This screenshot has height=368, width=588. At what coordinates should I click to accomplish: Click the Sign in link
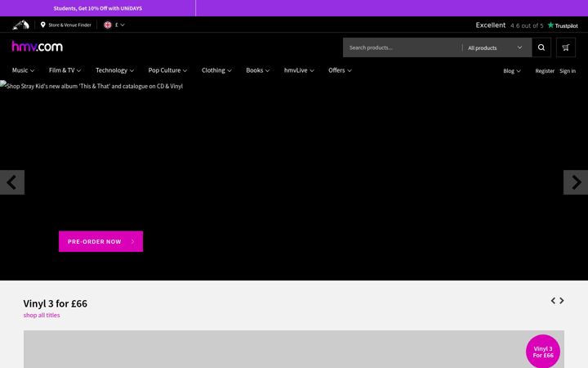click(568, 71)
